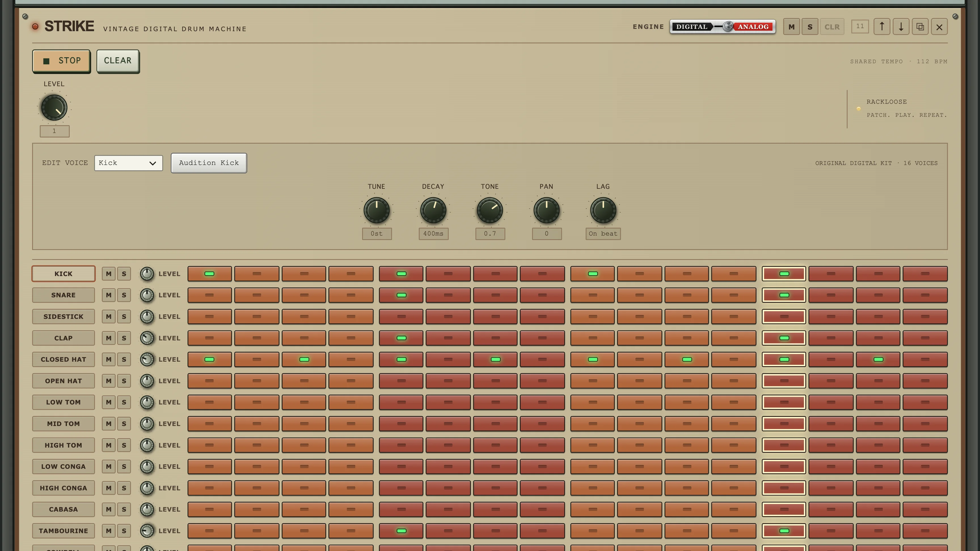Stop the sequencer playback

tap(62, 61)
